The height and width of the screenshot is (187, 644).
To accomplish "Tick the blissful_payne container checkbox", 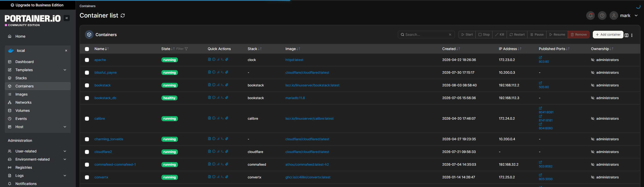I will click(x=87, y=73).
